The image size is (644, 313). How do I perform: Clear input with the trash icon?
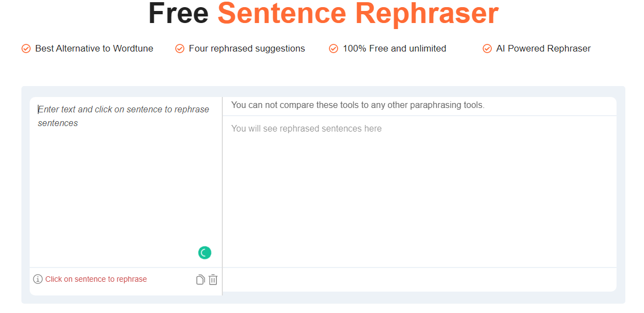pyautogui.click(x=213, y=280)
